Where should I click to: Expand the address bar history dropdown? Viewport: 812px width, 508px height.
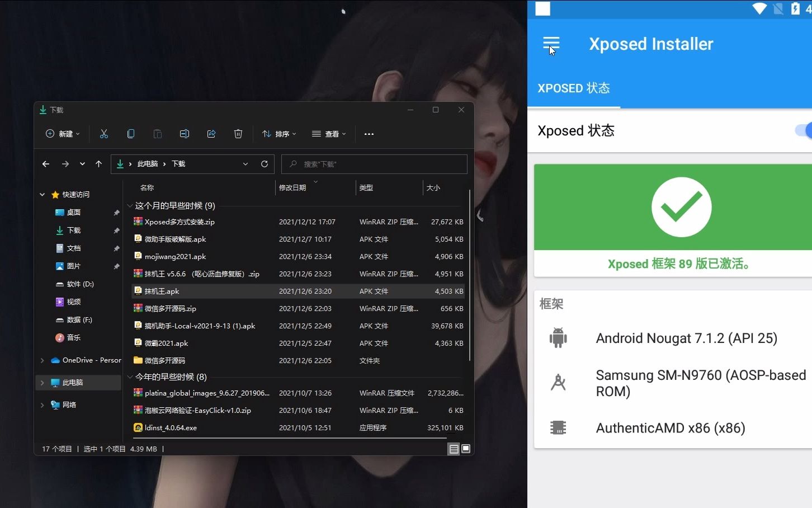(246, 164)
